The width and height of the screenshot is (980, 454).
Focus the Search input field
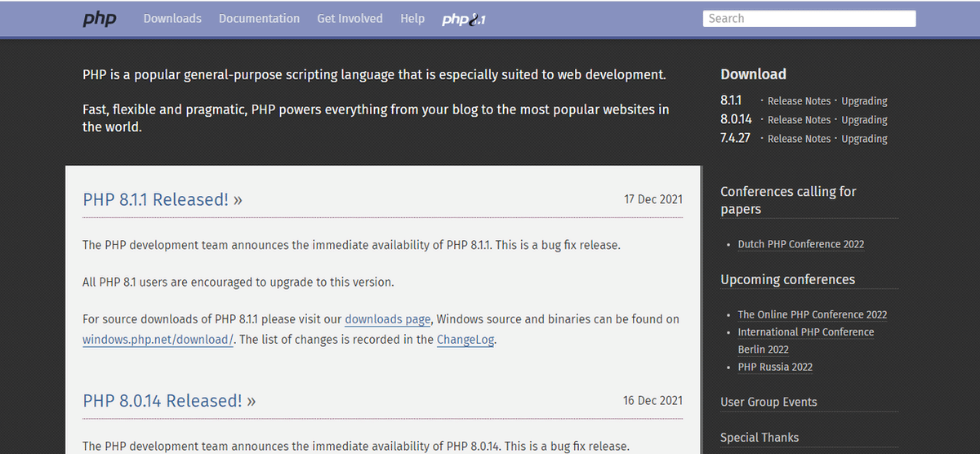tap(809, 18)
